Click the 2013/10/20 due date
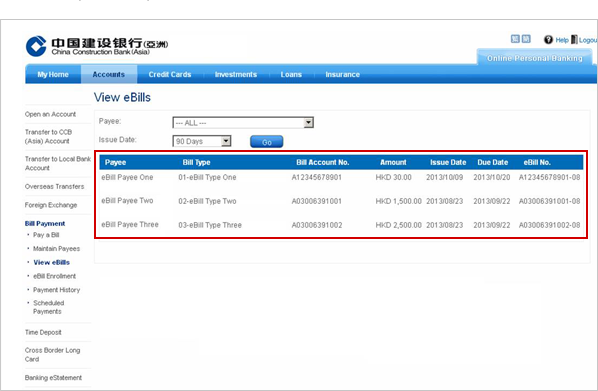598x391 pixels. click(492, 177)
